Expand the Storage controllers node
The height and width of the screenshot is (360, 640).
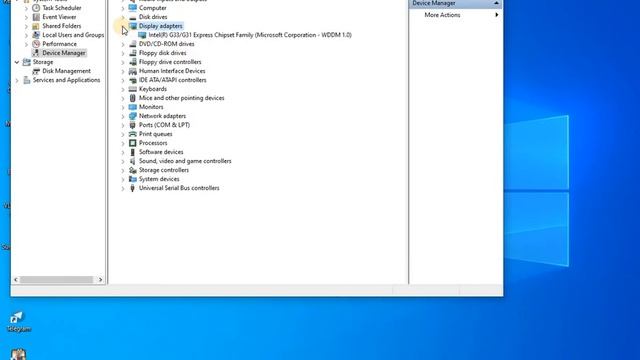click(x=123, y=170)
